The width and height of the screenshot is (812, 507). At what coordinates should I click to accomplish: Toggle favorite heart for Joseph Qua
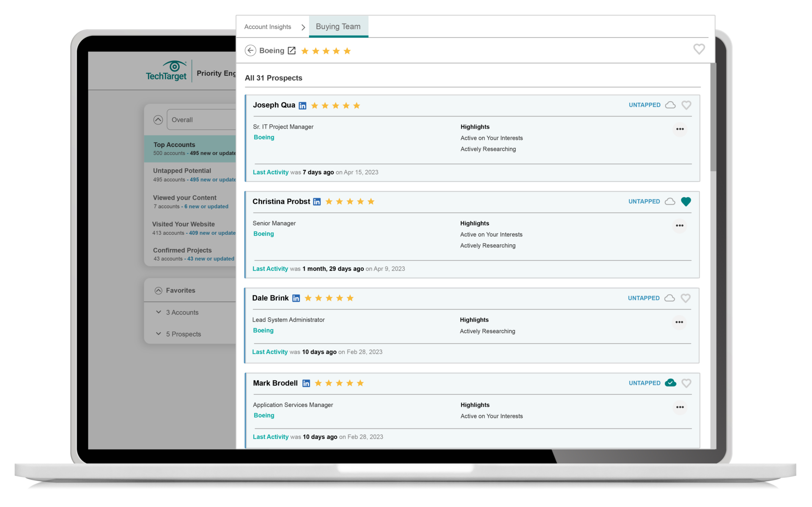(687, 105)
